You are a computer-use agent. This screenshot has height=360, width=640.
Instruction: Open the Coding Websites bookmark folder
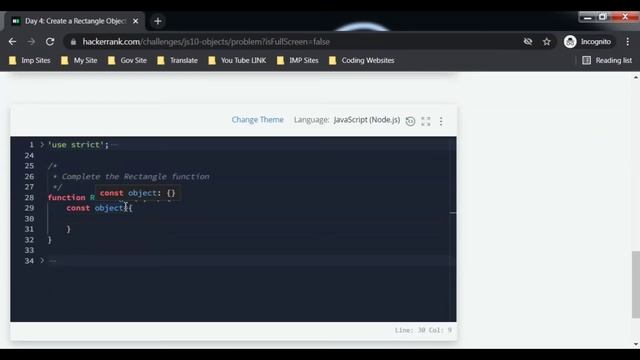tap(362, 60)
